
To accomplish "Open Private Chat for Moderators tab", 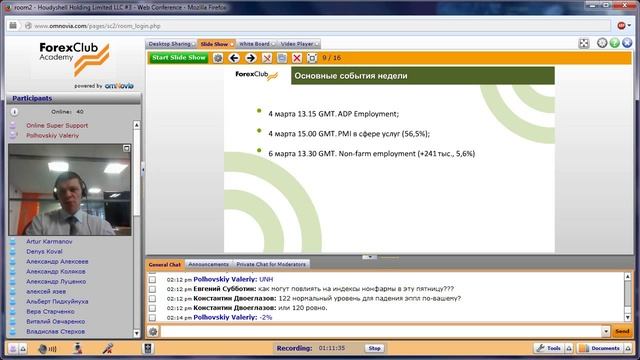I will pos(271,264).
